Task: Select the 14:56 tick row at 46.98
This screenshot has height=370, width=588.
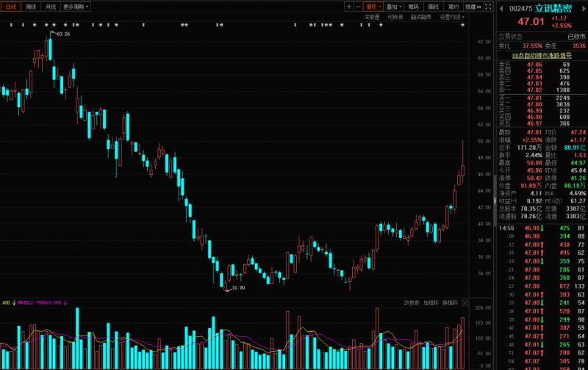Action: (x=542, y=228)
